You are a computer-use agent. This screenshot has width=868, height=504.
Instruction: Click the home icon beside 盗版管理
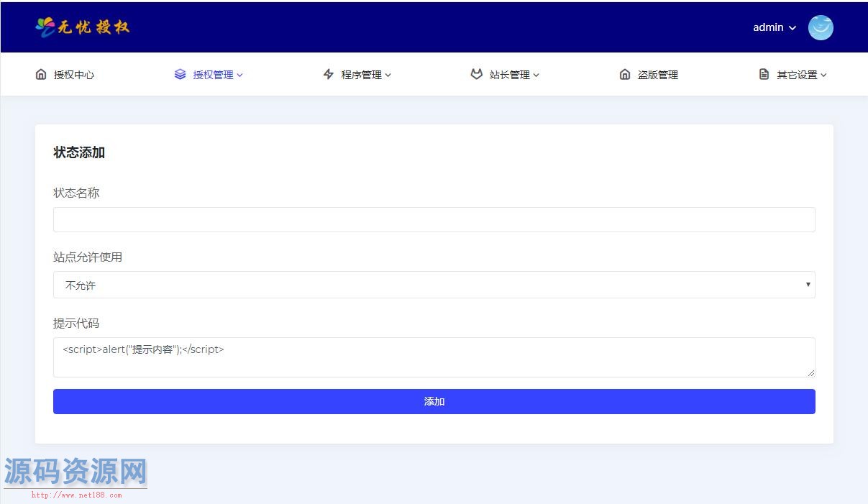[x=625, y=74]
